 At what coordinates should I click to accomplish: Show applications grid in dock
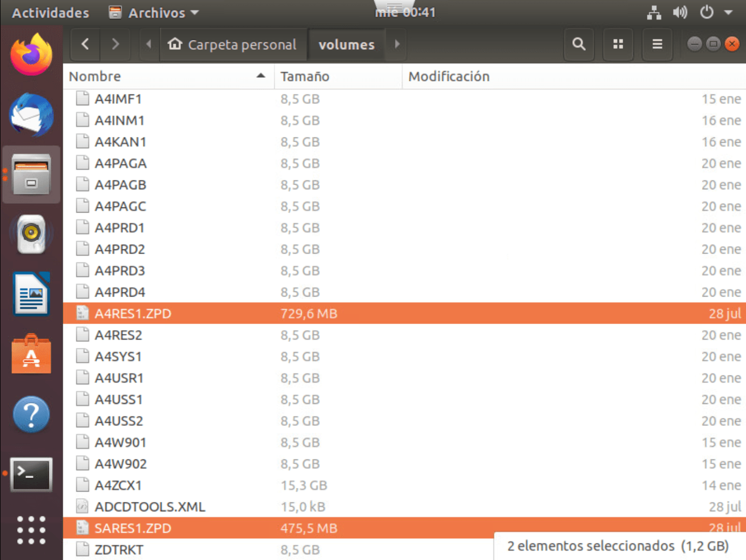tap(31, 530)
